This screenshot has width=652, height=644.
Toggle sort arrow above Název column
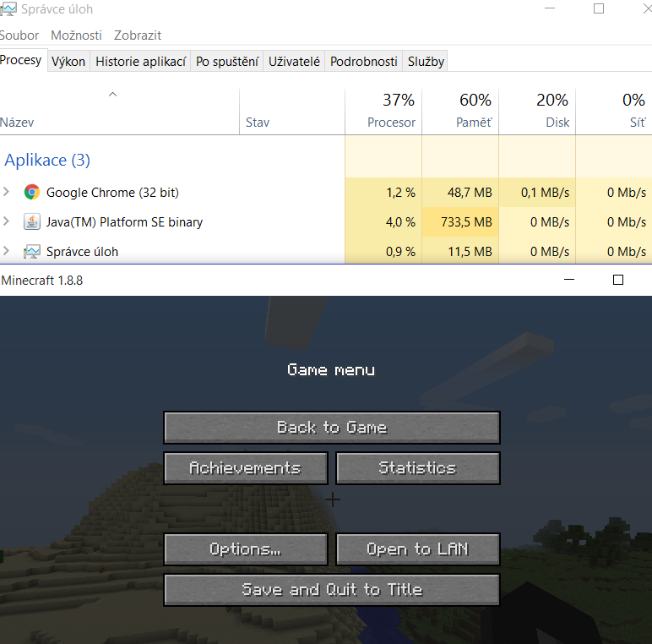112,95
